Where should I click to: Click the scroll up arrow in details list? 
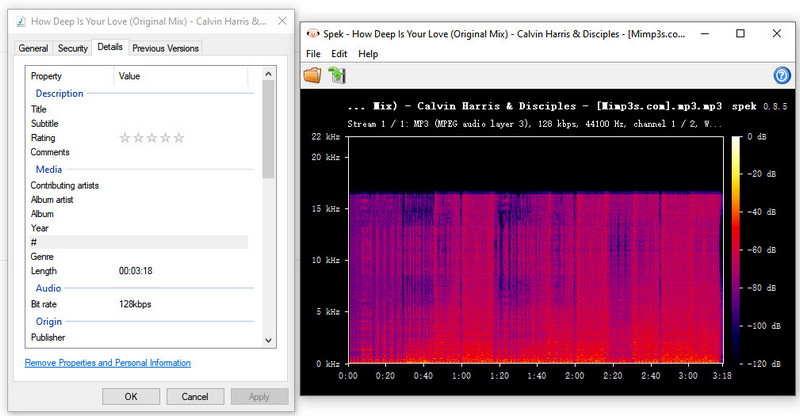tap(268, 74)
